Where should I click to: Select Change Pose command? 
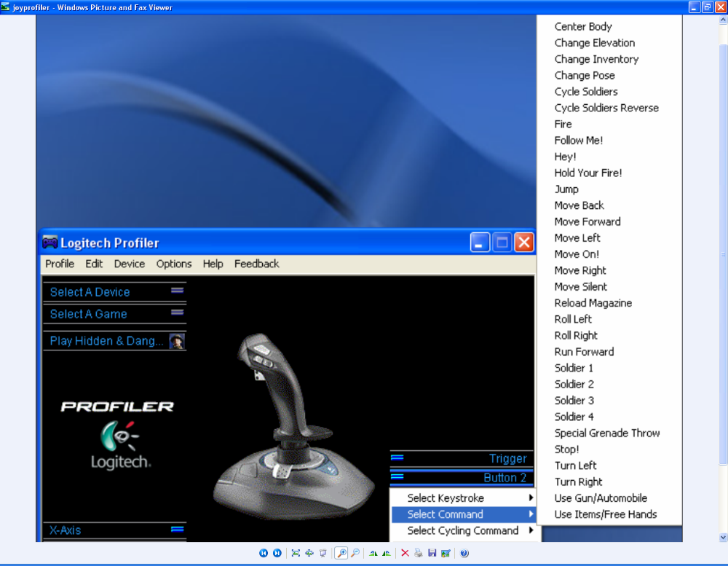609,75
